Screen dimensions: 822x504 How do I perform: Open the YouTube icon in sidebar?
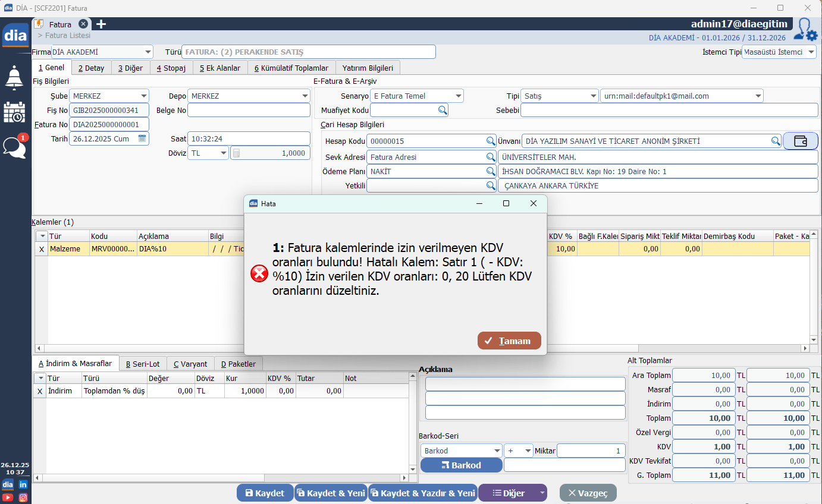point(8,497)
